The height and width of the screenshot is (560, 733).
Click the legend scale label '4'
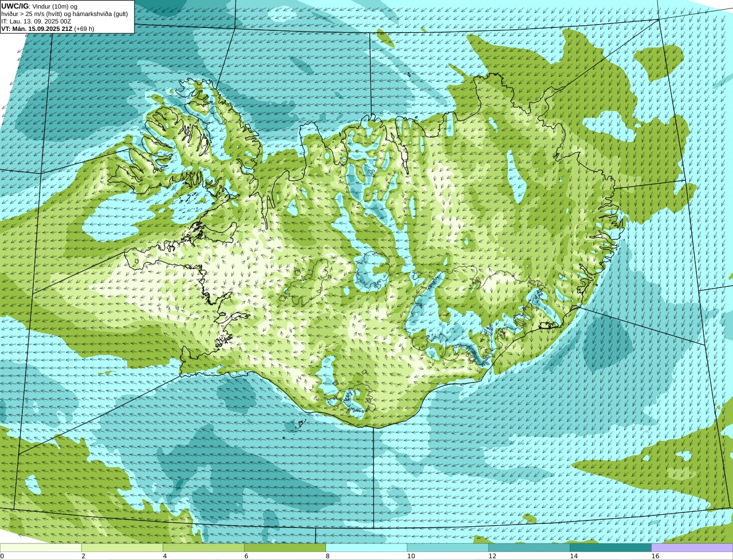[x=165, y=556]
